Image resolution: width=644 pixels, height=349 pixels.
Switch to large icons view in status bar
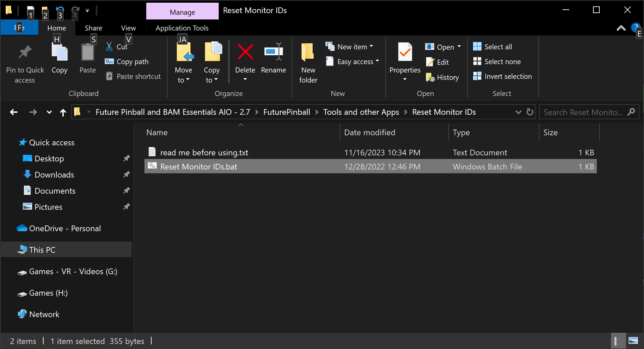[x=633, y=341]
